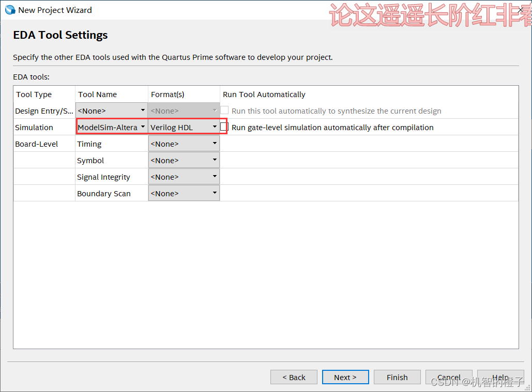The width and height of the screenshot is (532, 392).
Task: Open the Signal Integrity format dropdown
Action: click(x=184, y=177)
